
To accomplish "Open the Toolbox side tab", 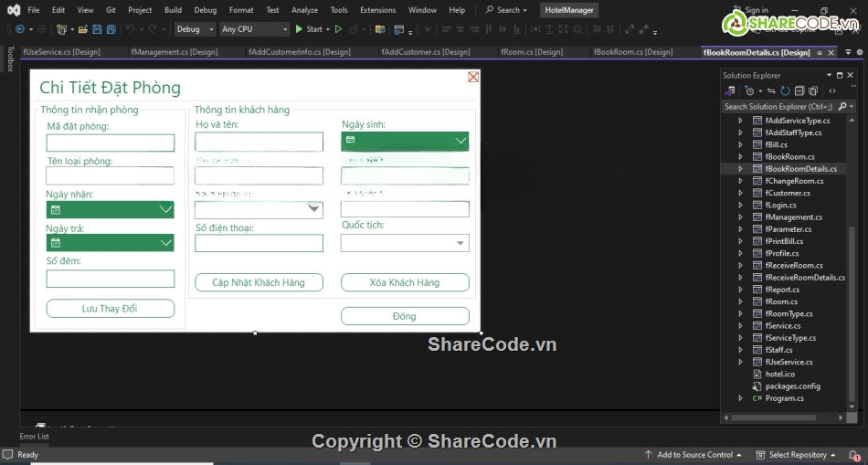I will (x=10, y=59).
